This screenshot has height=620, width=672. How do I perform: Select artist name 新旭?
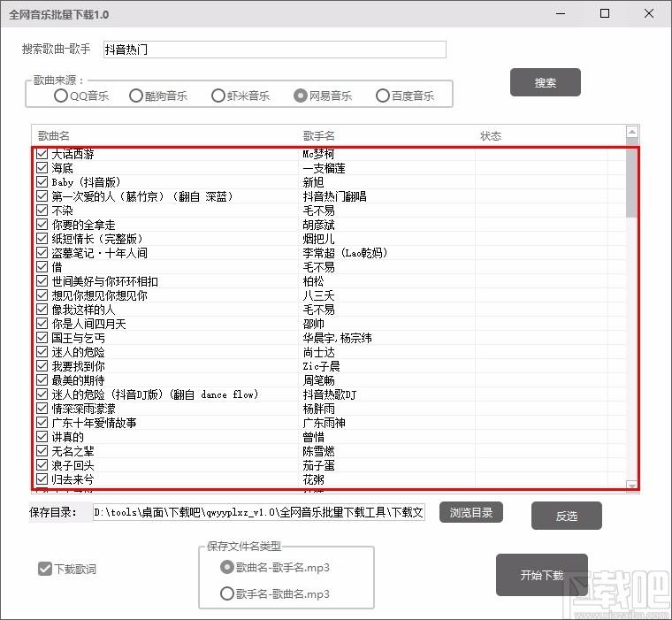pyautogui.click(x=313, y=182)
